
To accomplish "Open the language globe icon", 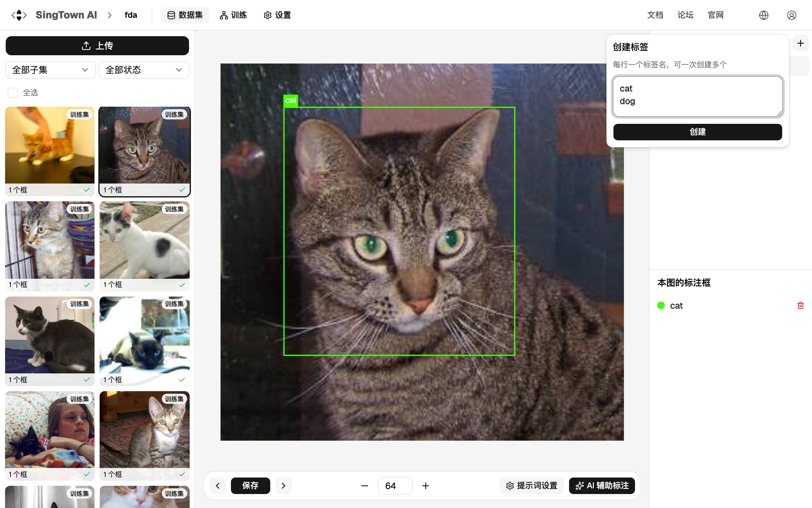I will pyautogui.click(x=764, y=15).
